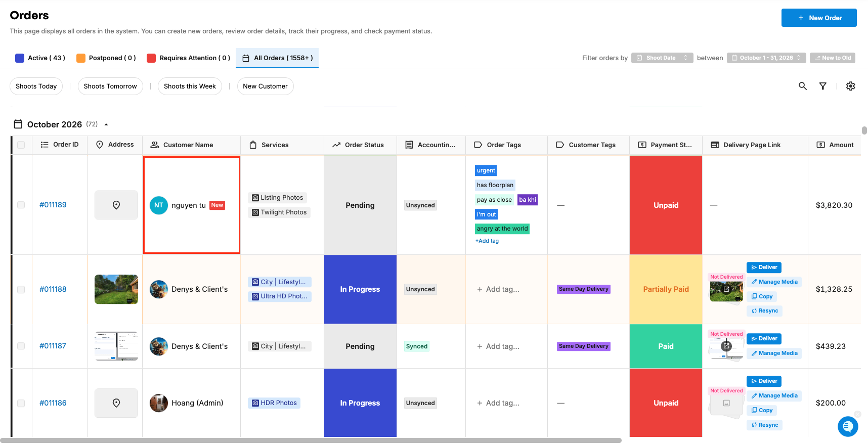This screenshot has height=445, width=868.
Task: Switch to the Active (43) tab
Action: 40,58
